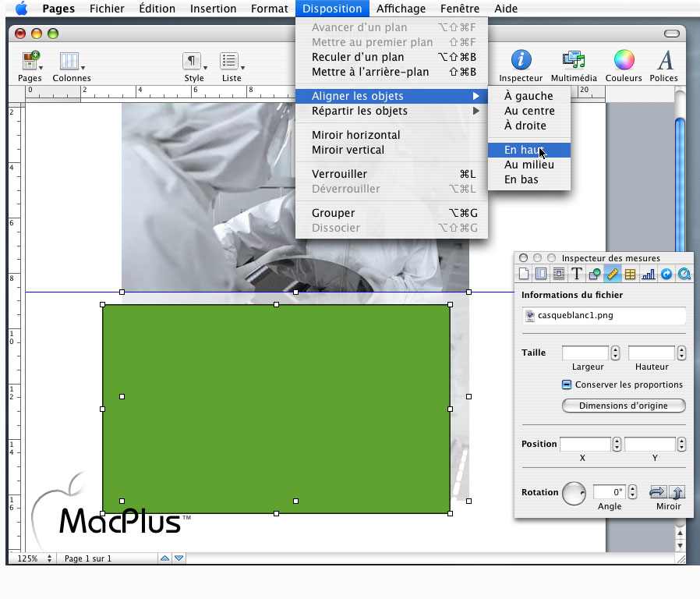Select the Chart inspector tab icon

(x=648, y=274)
